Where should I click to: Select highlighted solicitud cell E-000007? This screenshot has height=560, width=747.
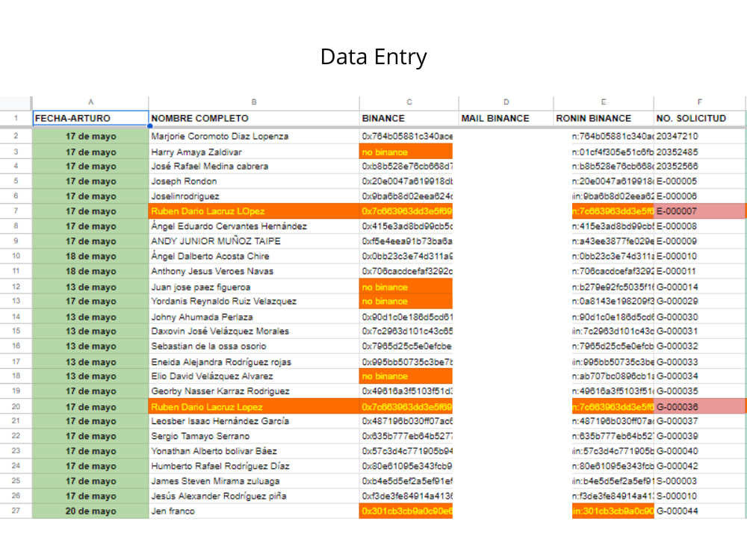click(699, 211)
